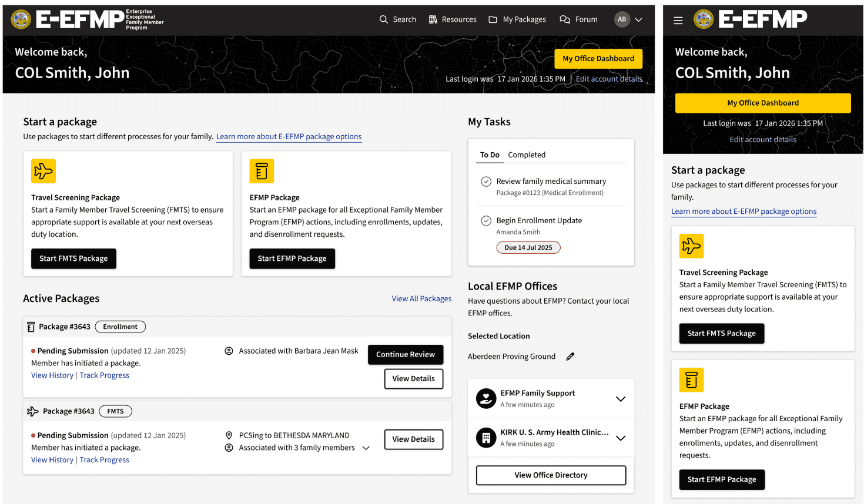Image resolution: width=864 pixels, height=504 pixels.
Task: Click View History in Enrollment package
Action: tap(52, 375)
